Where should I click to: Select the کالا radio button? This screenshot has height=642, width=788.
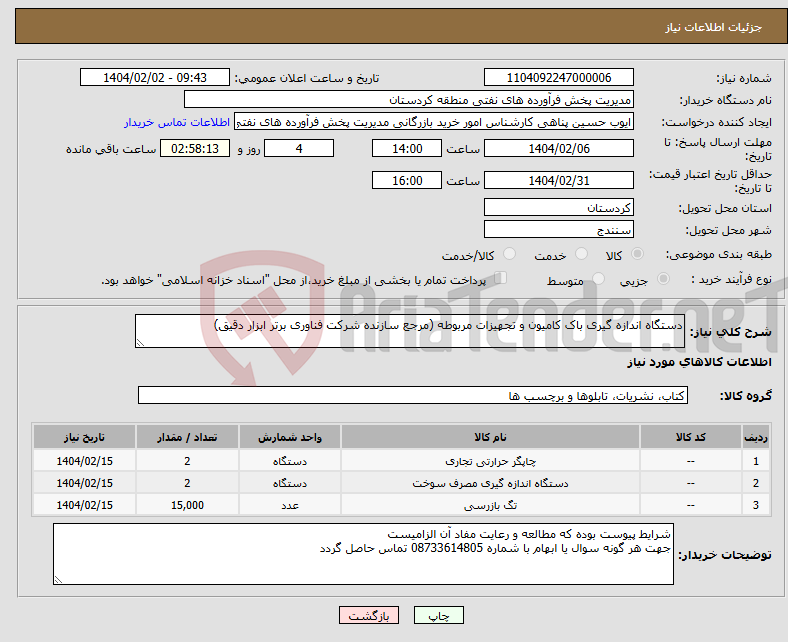[x=637, y=254]
